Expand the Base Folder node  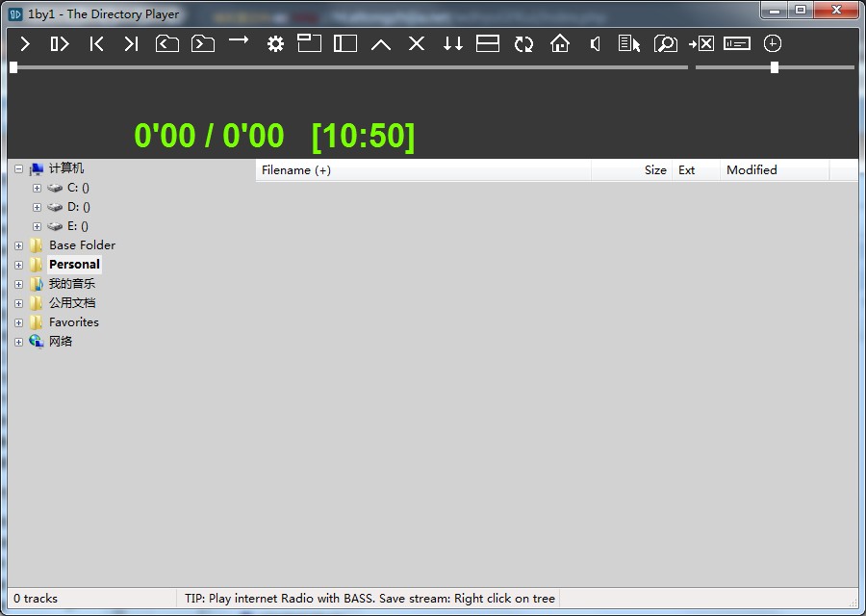pos(18,245)
